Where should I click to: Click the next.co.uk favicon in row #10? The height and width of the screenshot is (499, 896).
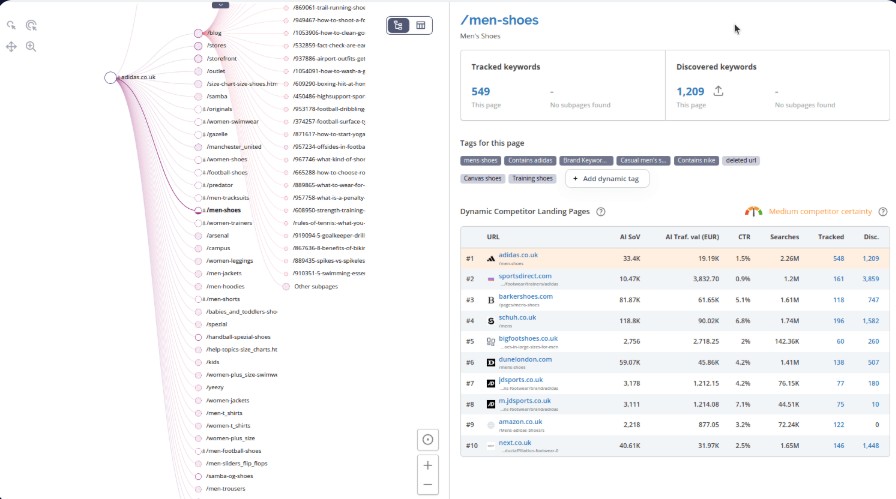click(x=491, y=445)
